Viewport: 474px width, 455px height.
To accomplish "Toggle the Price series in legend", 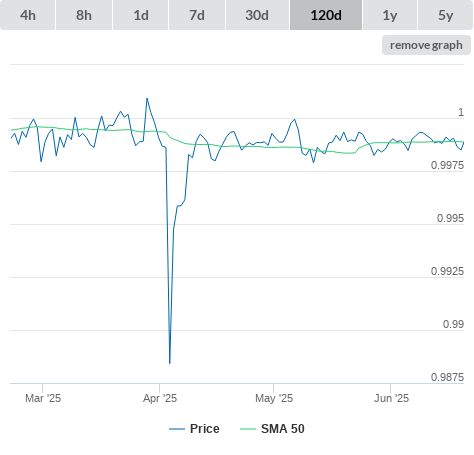I will point(194,429).
